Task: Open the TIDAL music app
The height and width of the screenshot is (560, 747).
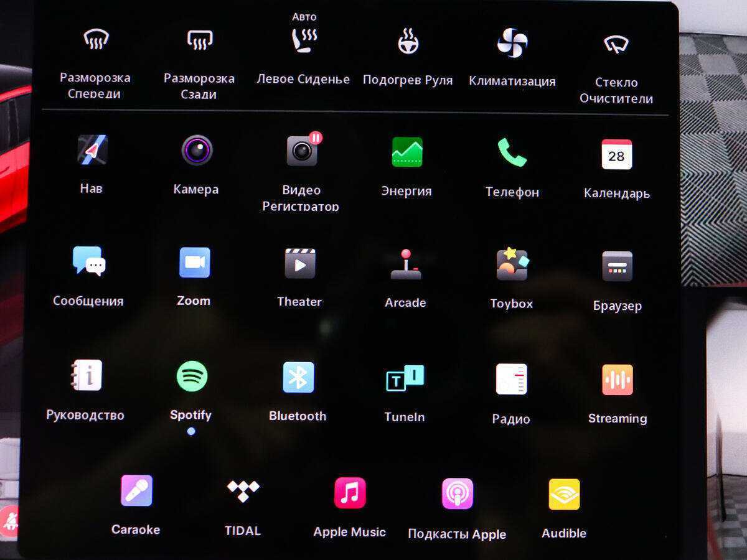Action: [x=243, y=492]
